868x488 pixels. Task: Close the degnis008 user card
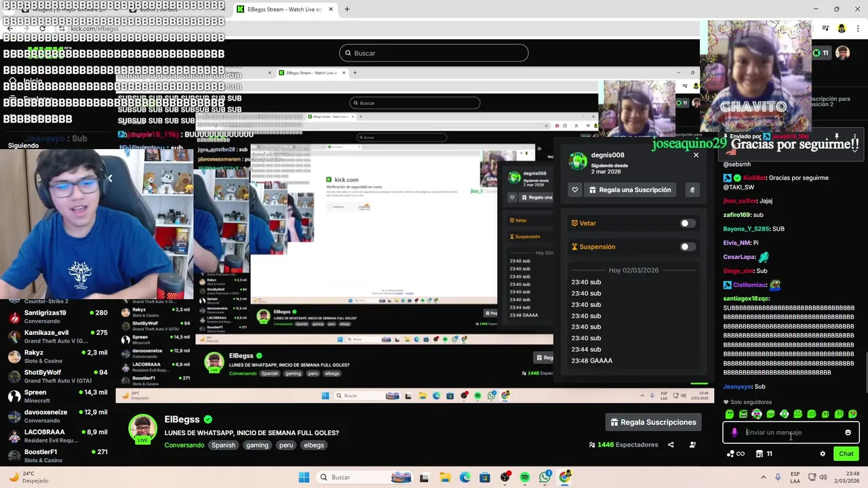696,155
